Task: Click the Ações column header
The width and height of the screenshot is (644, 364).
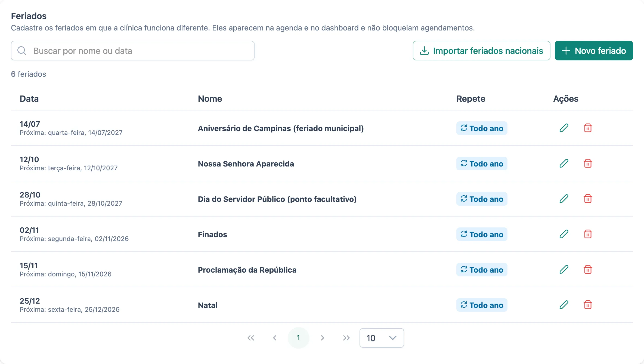Action: pos(566,99)
